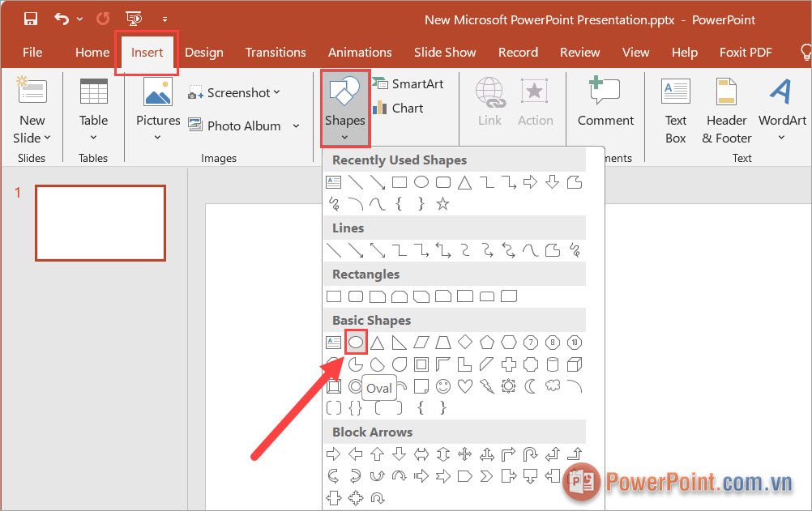Open the Undo history dropdown arrow
This screenshot has height=511, width=812.
point(79,19)
